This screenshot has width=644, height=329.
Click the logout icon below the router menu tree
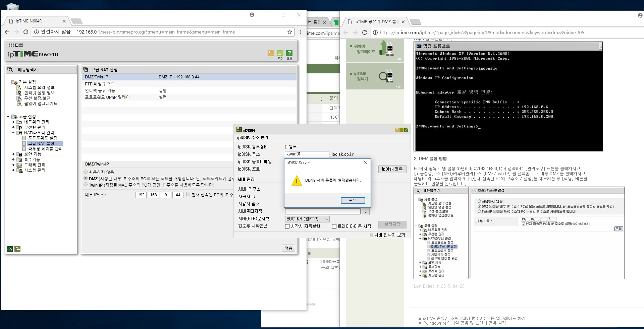tap(17, 249)
